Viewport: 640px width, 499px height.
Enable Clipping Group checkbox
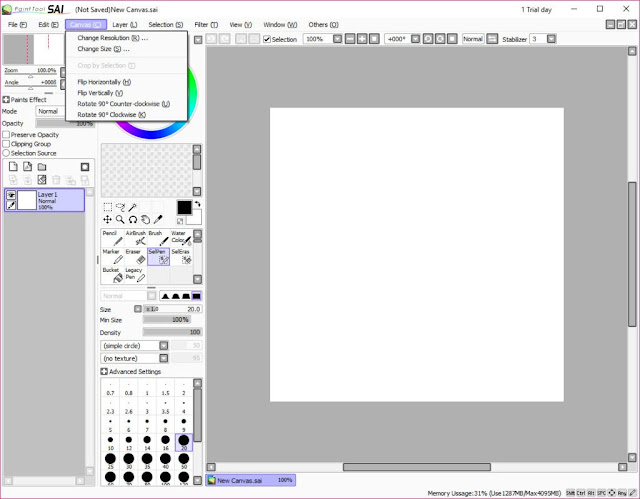(x=6, y=144)
